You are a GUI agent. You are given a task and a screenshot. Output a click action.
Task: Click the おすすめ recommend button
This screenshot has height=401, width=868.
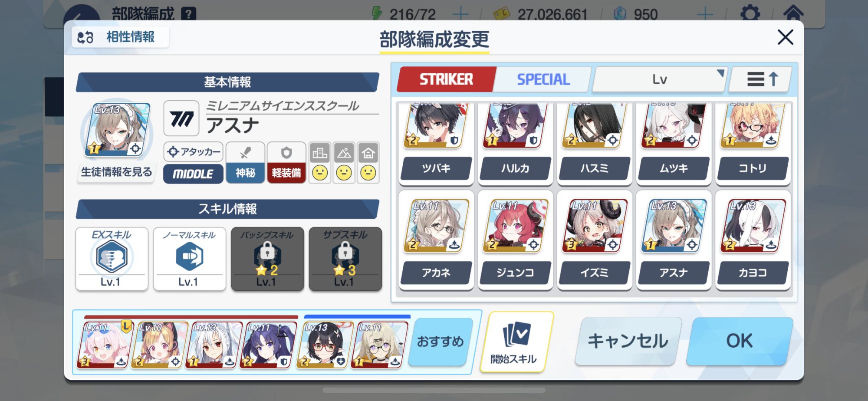441,342
